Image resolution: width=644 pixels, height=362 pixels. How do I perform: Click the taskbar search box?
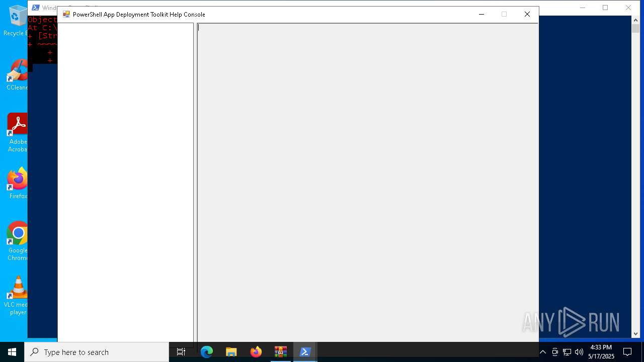(97, 352)
